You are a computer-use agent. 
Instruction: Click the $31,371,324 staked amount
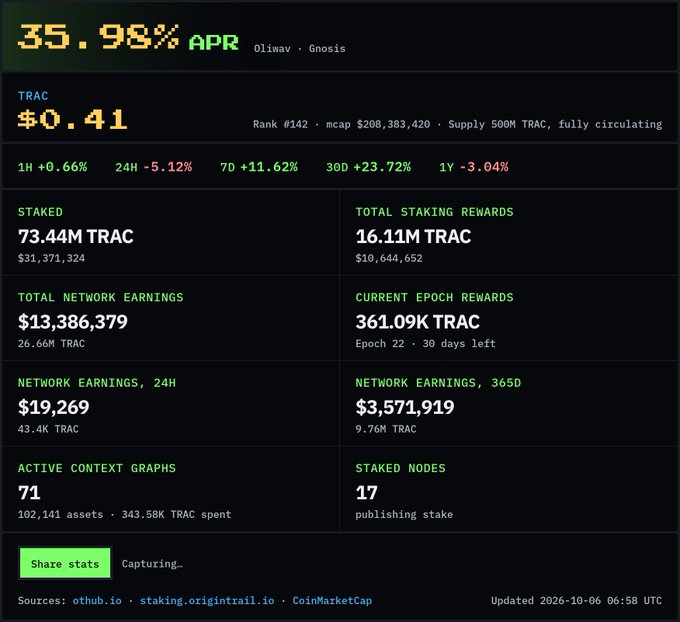click(51, 258)
